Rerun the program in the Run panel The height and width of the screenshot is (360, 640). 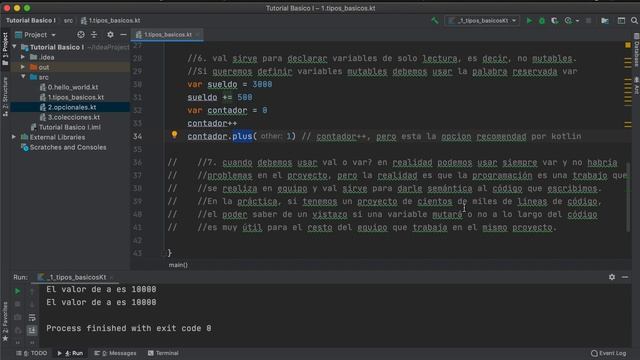coord(18,291)
